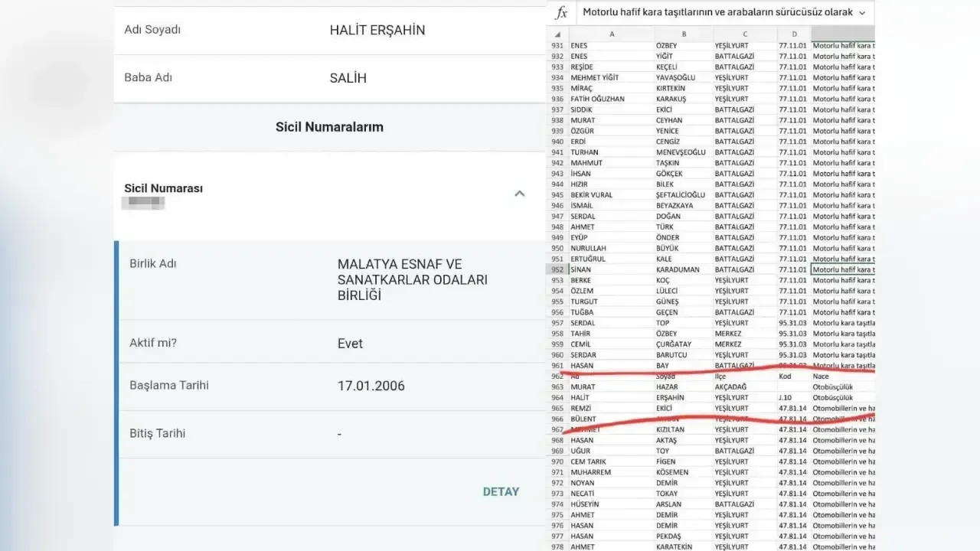Click cell with SİNAN in row 952

coord(610,269)
